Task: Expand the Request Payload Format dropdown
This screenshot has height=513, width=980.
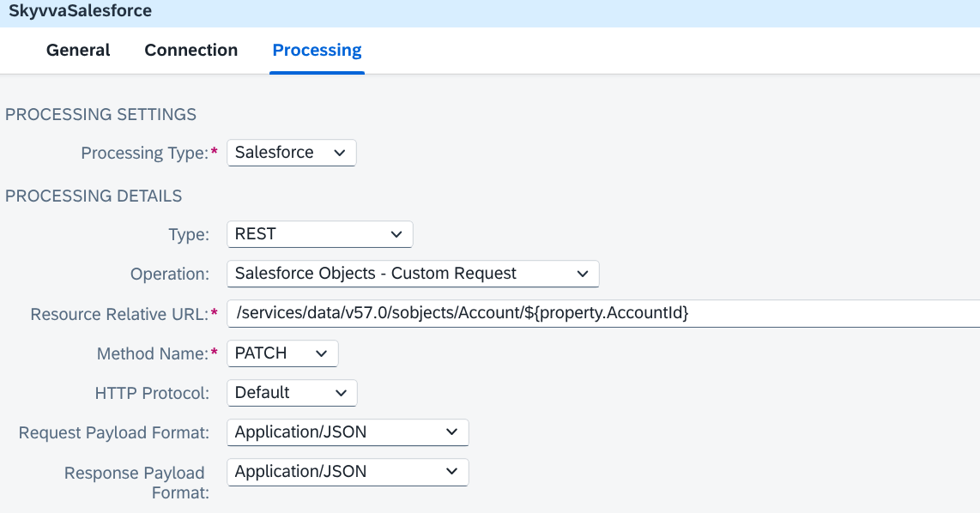Action: [x=348, y=432]
